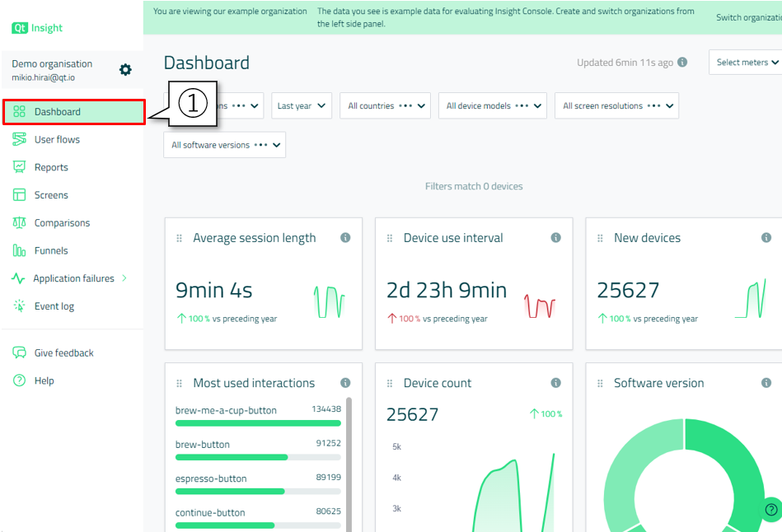Click Give feedback link

[63, 353]
